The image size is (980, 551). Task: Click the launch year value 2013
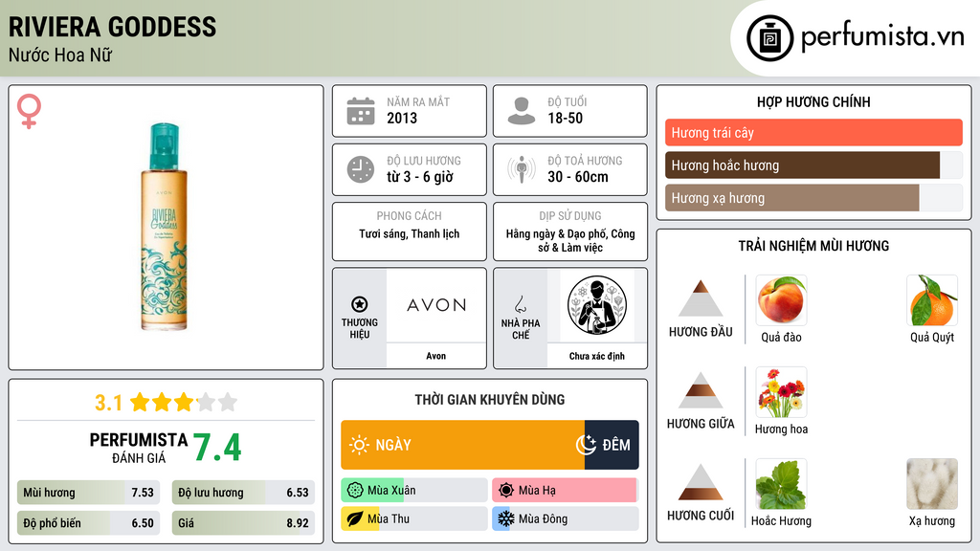(402, 118)
